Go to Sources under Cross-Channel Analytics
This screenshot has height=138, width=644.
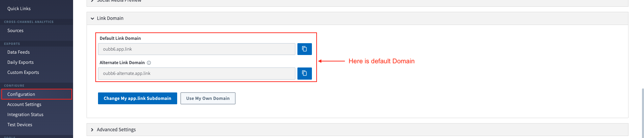(15, 30)
